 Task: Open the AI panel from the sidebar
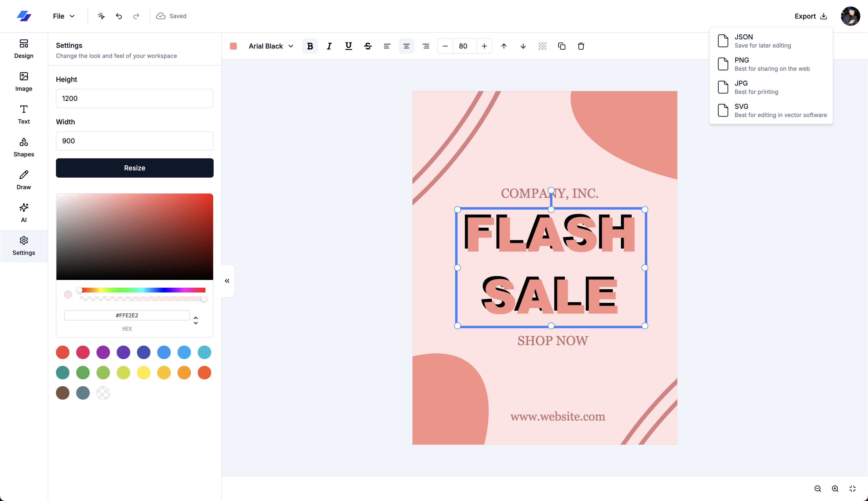click(23, 212)
